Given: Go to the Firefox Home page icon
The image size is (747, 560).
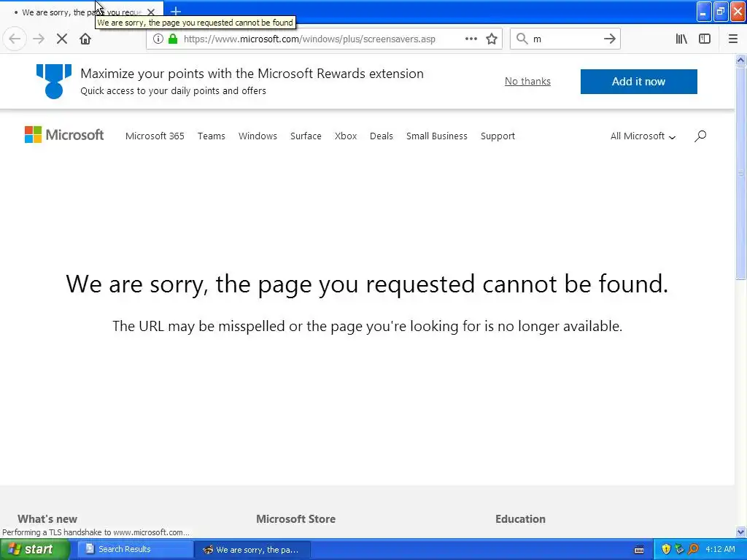Looking at the screenshot, I should (x=85, y=39).
